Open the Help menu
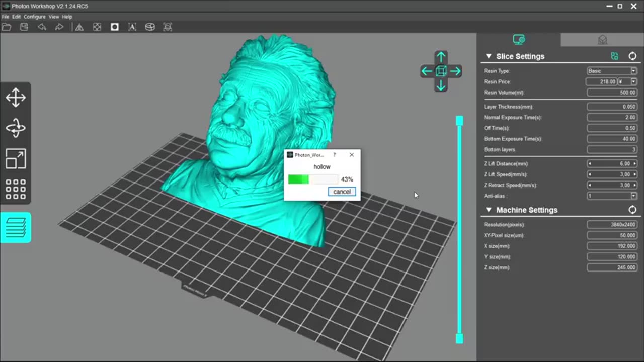The height and width of the screenshot is (362, 644). (67, 17)
